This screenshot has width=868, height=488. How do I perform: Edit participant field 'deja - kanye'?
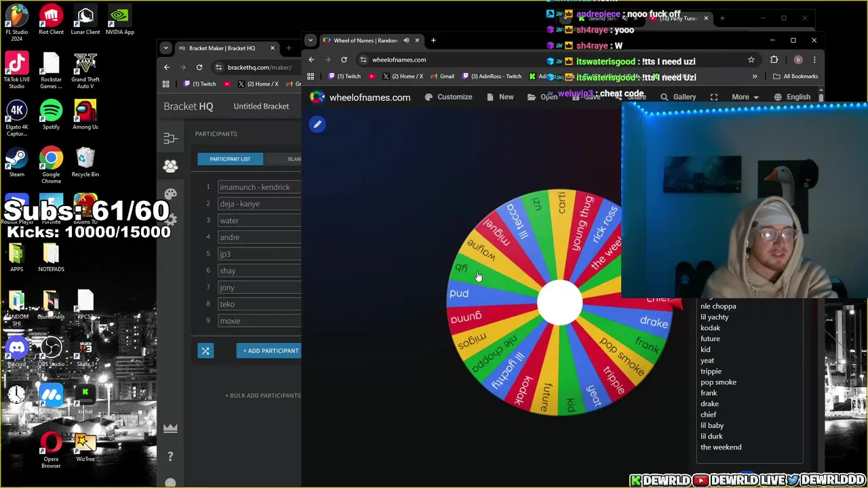(x=260, y=203)
